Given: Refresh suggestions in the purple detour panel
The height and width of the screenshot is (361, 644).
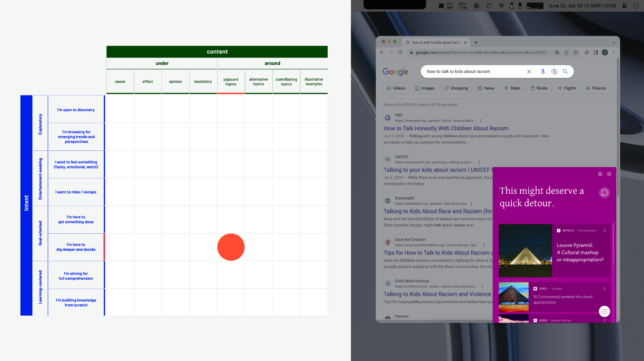Looking at the screenshot, I should tap(604, 193).
